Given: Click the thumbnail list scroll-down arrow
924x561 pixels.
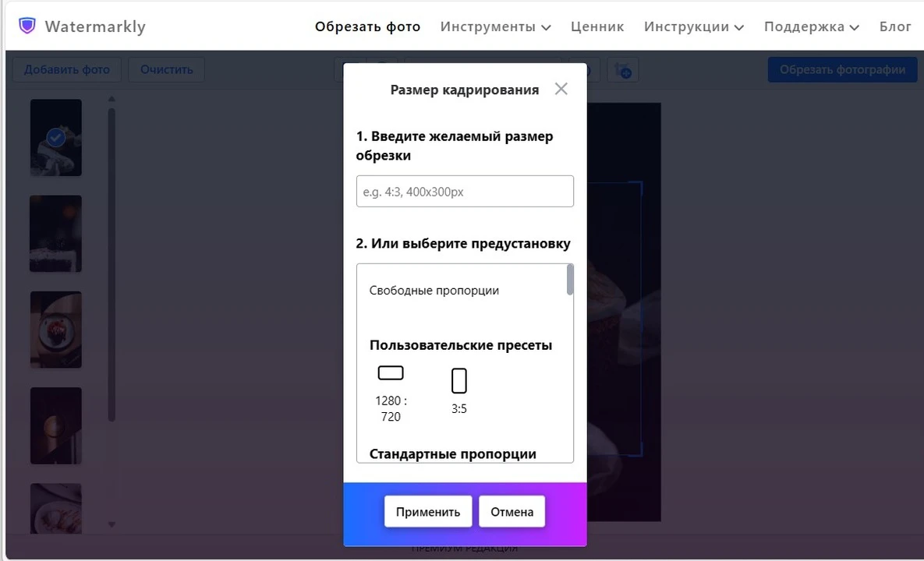Looking at the screenshot, I should pos(112,525).
